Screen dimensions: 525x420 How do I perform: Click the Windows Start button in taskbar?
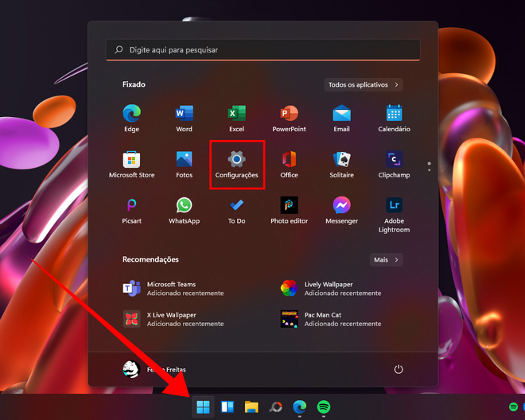[x=203, y=407]
